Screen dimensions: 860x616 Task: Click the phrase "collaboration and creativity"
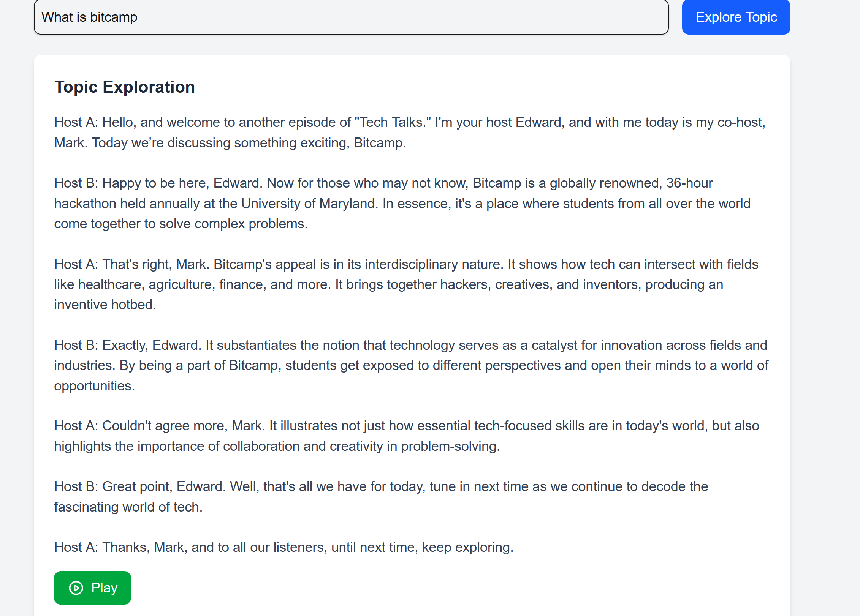coord(303,447)
